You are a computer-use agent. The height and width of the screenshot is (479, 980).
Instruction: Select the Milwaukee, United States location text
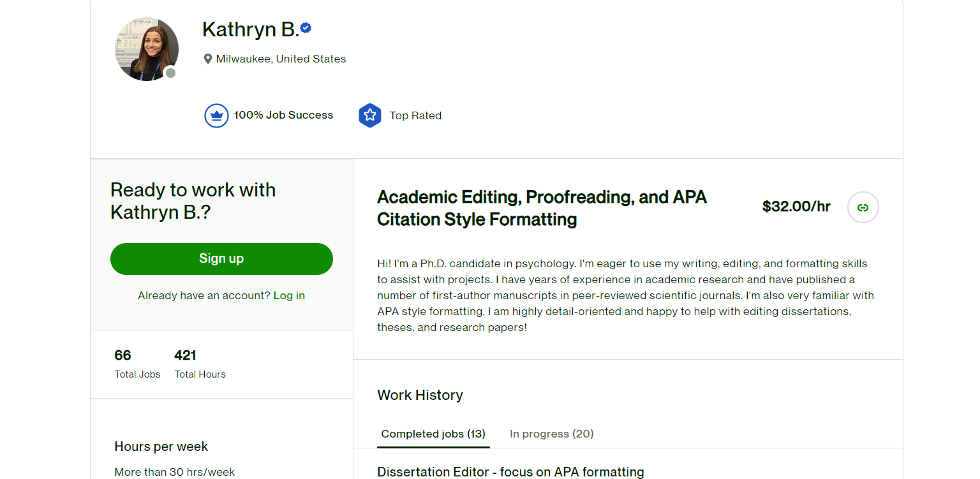click(281, 59)
